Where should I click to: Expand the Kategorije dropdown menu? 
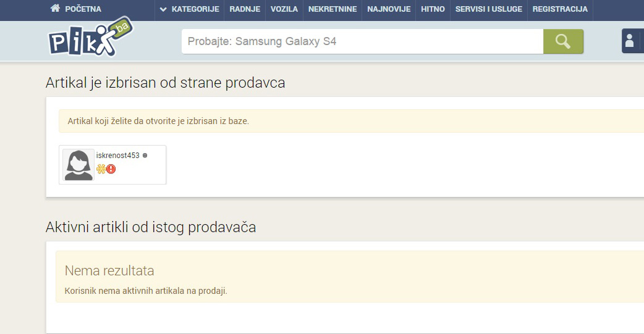189,9
